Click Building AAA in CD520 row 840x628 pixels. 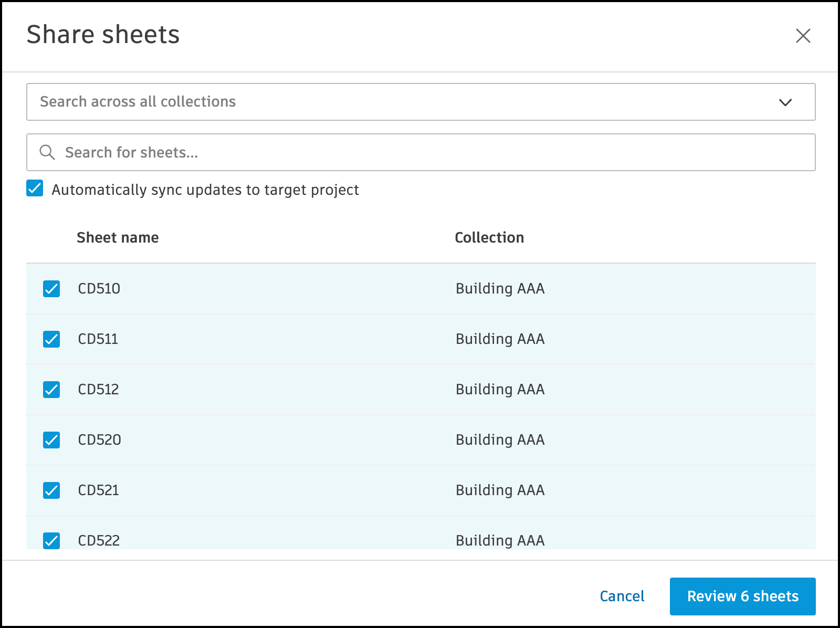pos(500,440)
